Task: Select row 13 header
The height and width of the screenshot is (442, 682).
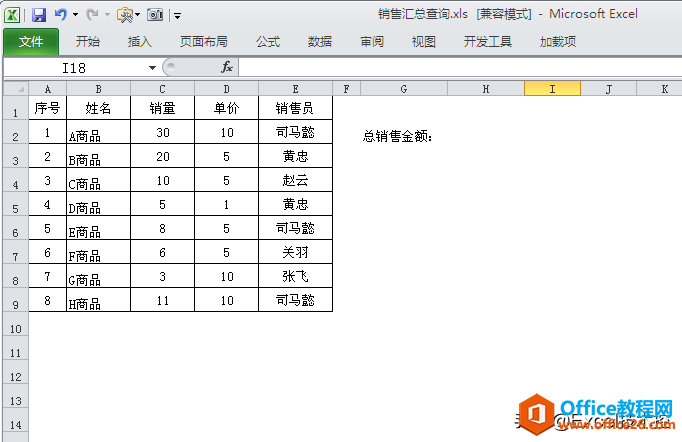Action: 16,395
